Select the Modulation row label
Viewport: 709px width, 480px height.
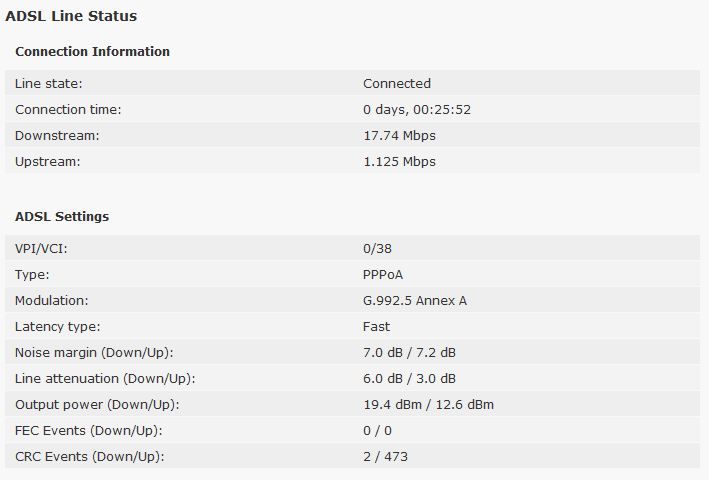[52, 301]
